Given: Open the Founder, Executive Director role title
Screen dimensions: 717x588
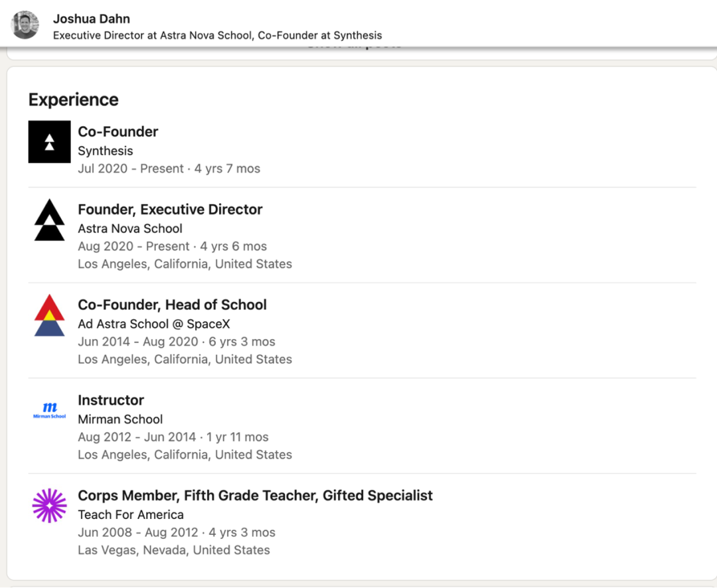Looking at the screenshot, I should click(170, 210).
